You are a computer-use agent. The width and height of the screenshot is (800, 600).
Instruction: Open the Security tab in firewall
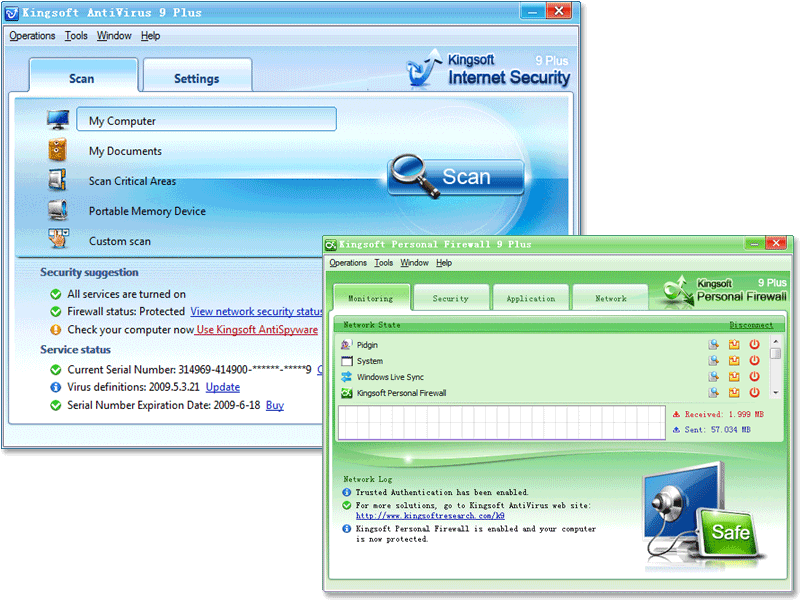(x=450, y=298)
